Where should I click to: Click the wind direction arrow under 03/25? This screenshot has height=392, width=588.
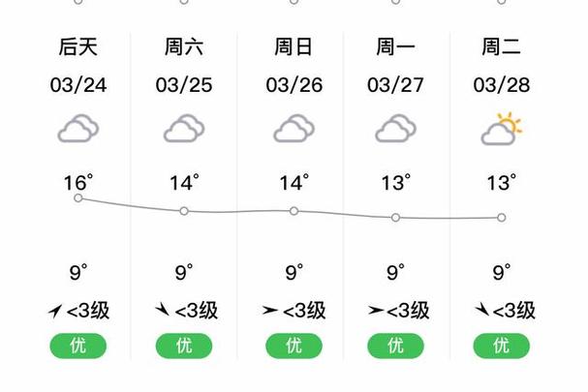(x=163, y=310)
